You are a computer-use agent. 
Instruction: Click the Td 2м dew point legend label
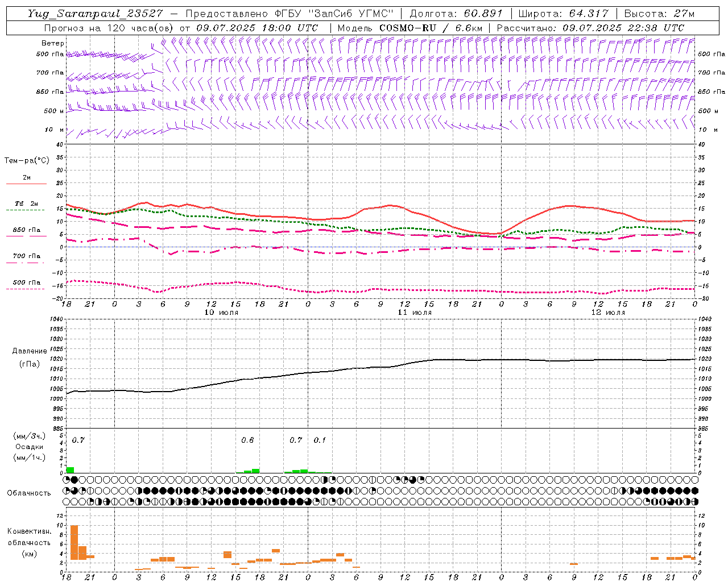click(27, 203)
